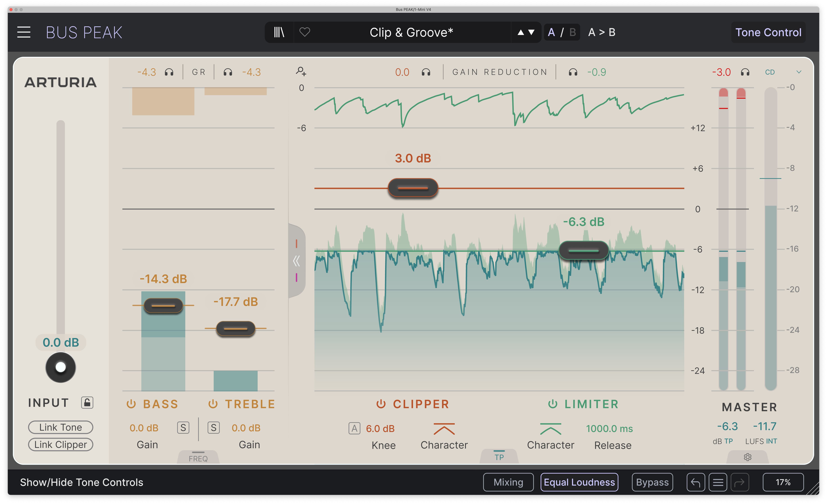Click clipper knee value 6.0 dB
The width and height of the screenshot is (827, 504).
point(380,428)
